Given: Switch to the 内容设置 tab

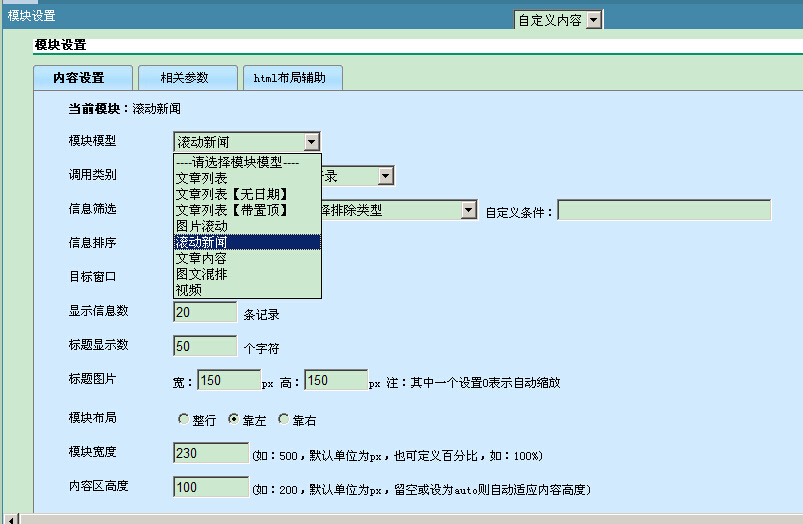Looking at the screenshot, I should (x=83, y=78).
